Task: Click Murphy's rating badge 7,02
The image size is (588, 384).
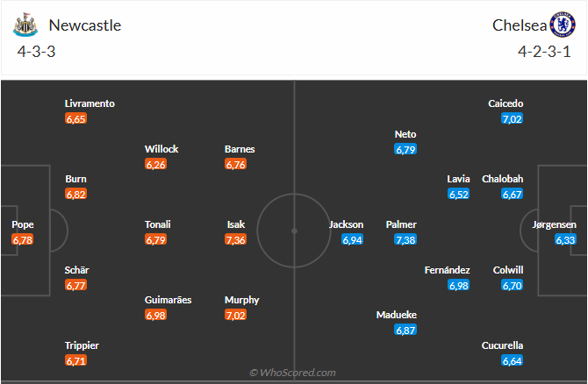Action: [236, 315]
